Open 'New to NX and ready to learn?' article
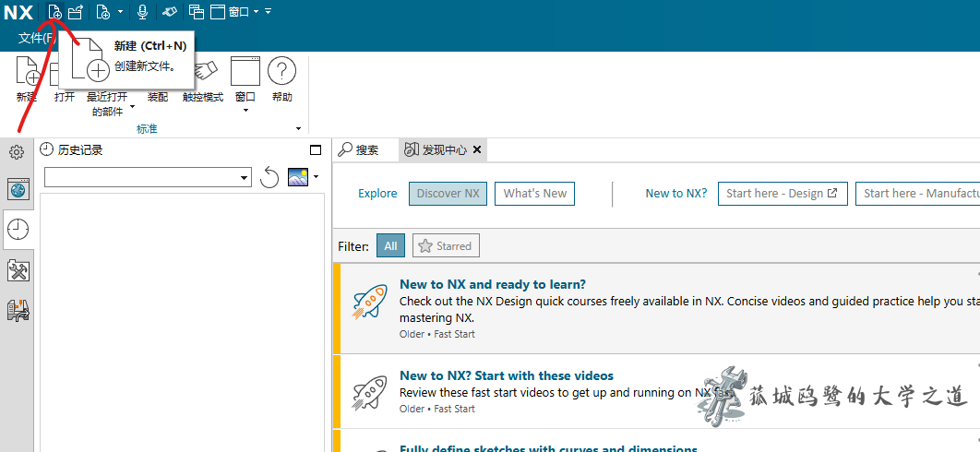This screenshot has width=980, height=452. [493, 284]
